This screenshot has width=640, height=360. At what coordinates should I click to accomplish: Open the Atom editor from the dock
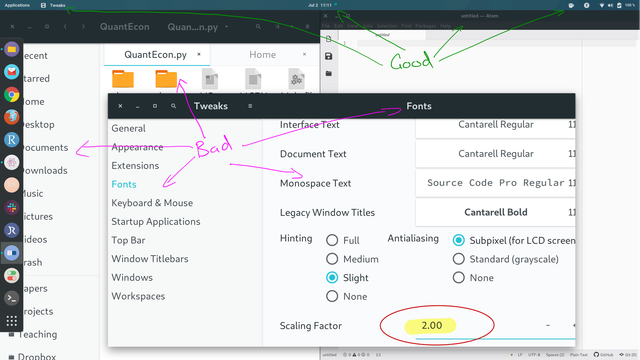point(11,162)
